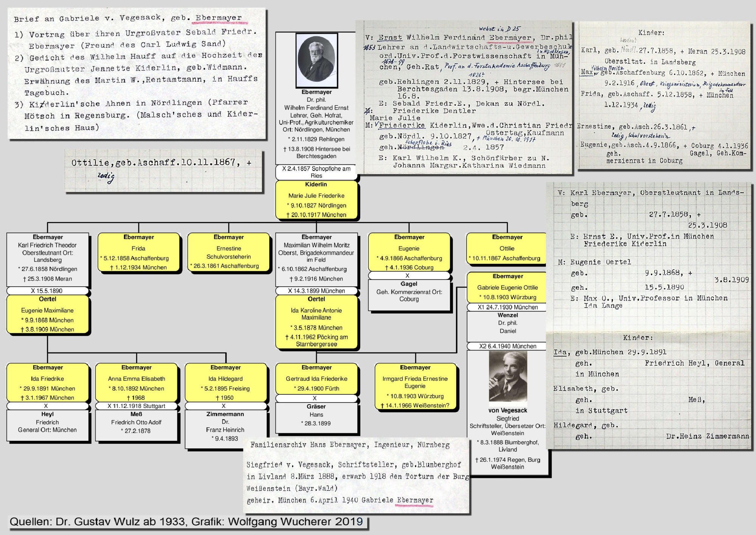Select Oertel Ida Karoline Antonie box
The width and height of the screenshot is (756, 535).
[316, 322]
